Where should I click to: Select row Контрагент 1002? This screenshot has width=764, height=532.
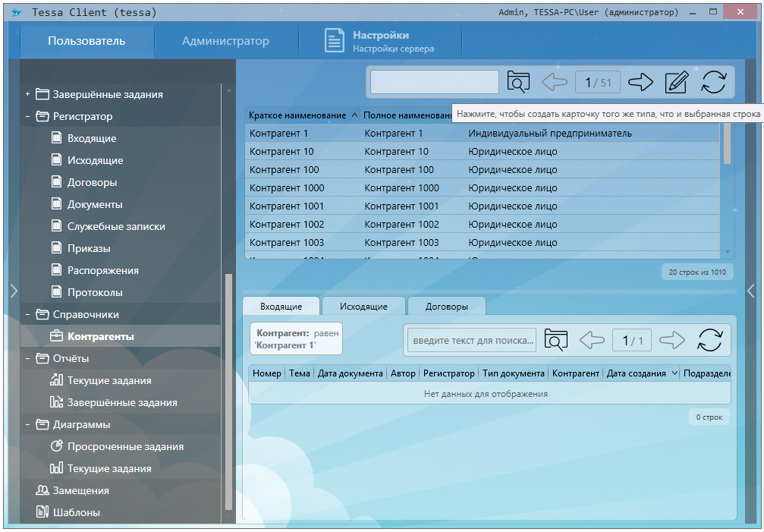[x=483, y=224]
